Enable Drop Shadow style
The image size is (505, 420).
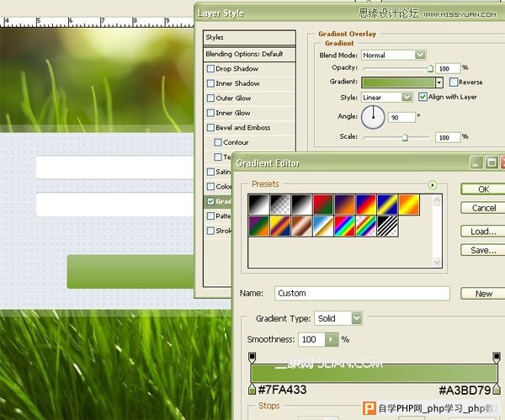[210, 69]
